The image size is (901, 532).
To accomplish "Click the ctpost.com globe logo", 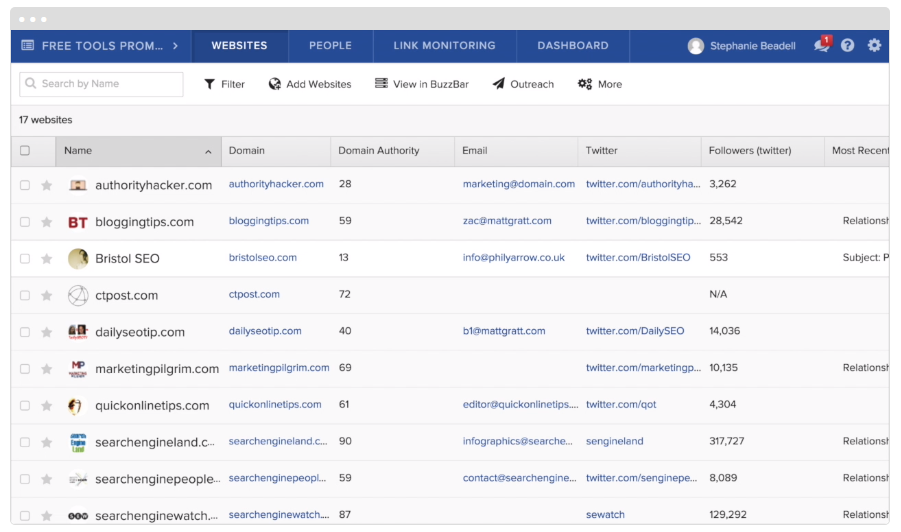I will pos(78,295).
